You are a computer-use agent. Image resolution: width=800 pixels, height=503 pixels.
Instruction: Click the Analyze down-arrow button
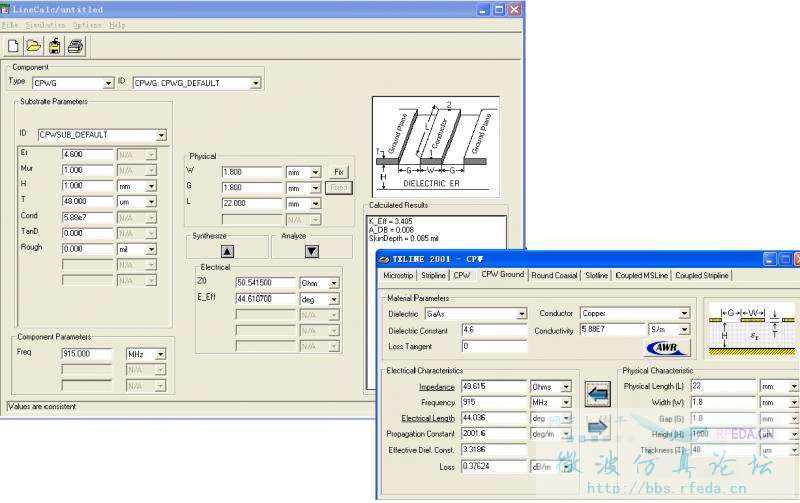312,251
